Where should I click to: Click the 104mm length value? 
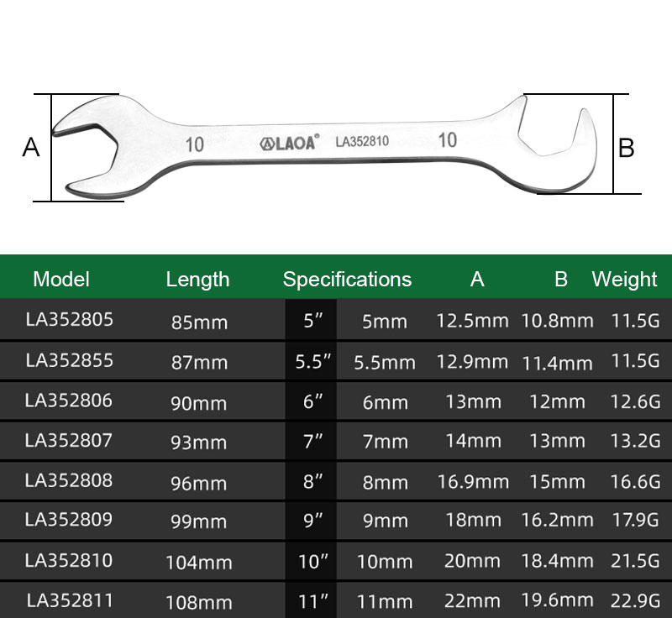(x=199, y=563)
